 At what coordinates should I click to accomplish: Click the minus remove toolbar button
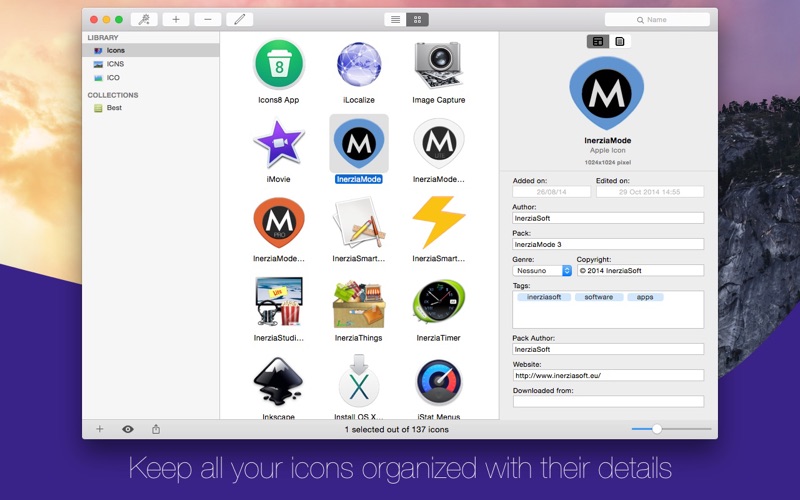[208, 19]
